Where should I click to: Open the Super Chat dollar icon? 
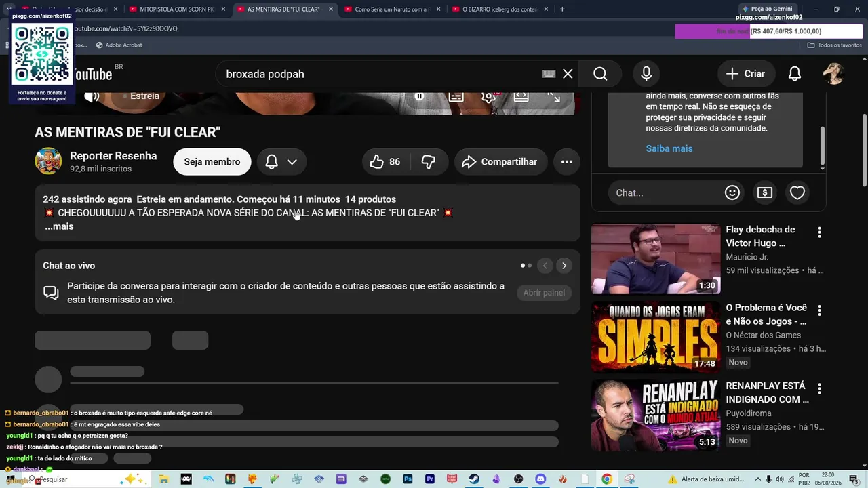coord(765,192)
